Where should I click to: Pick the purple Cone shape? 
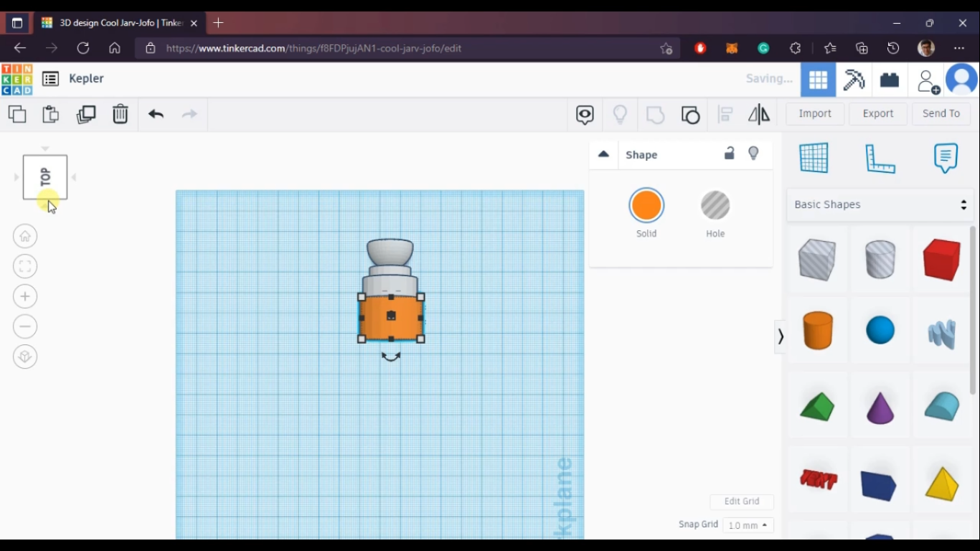[x=880, y=407]
